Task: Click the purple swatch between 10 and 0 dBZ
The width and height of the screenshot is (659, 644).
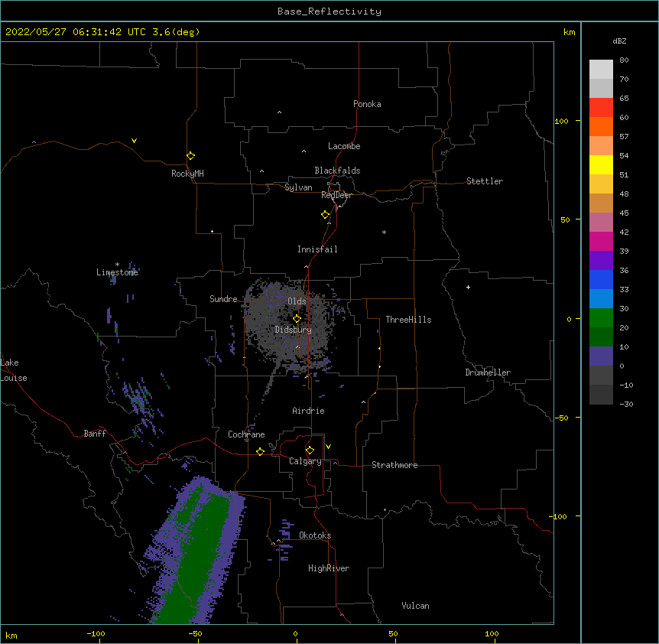Action: click(601, 356)
